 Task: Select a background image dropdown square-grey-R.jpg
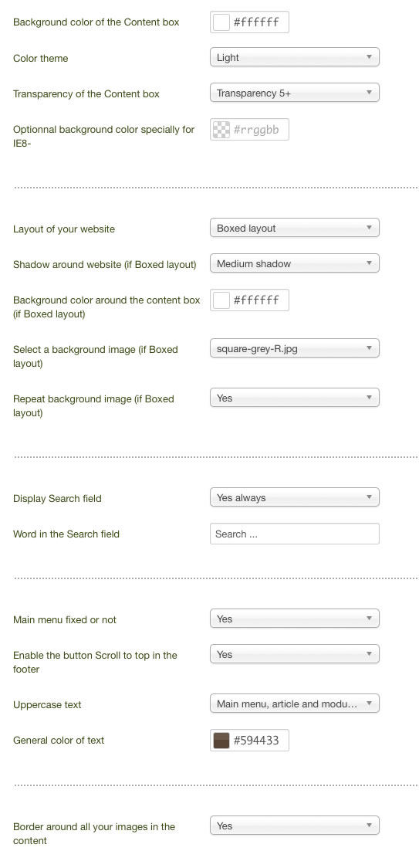point(295,348)
